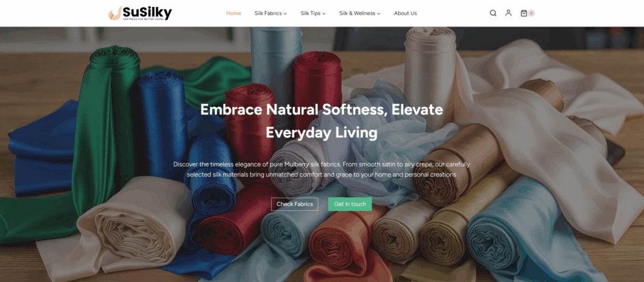
Task: Expand the Silk Tips dropdown arrow
Action: tap(324, 14)
